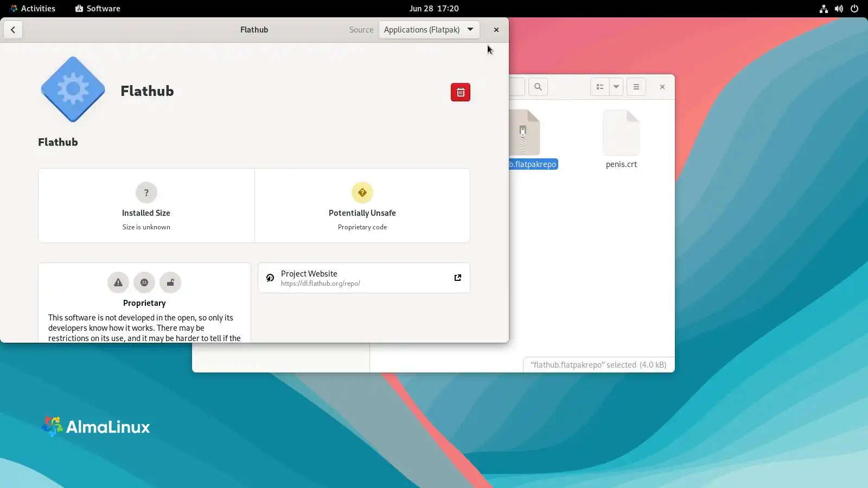Click the search button in Files window
Viewport: 868px width, 488px height.
pyautogui.click(x=538, y=87)
